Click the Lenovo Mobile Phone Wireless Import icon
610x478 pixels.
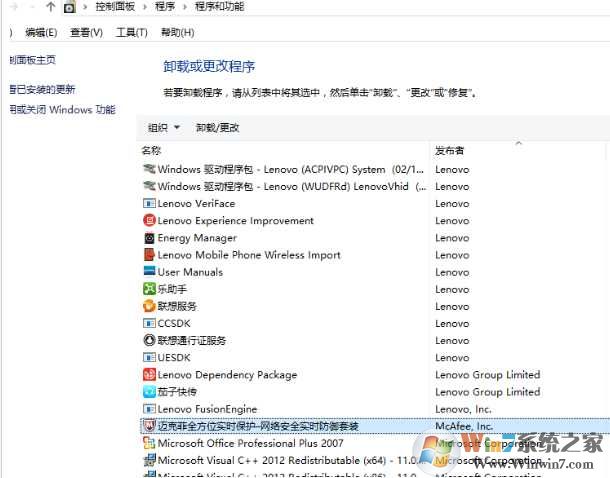click(x=149, y=255)
